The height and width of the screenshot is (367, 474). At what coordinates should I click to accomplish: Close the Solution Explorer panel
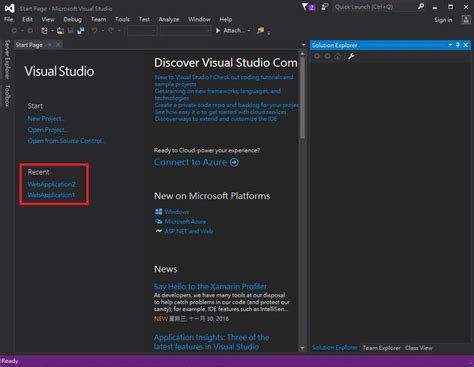(x=466, y=45)
